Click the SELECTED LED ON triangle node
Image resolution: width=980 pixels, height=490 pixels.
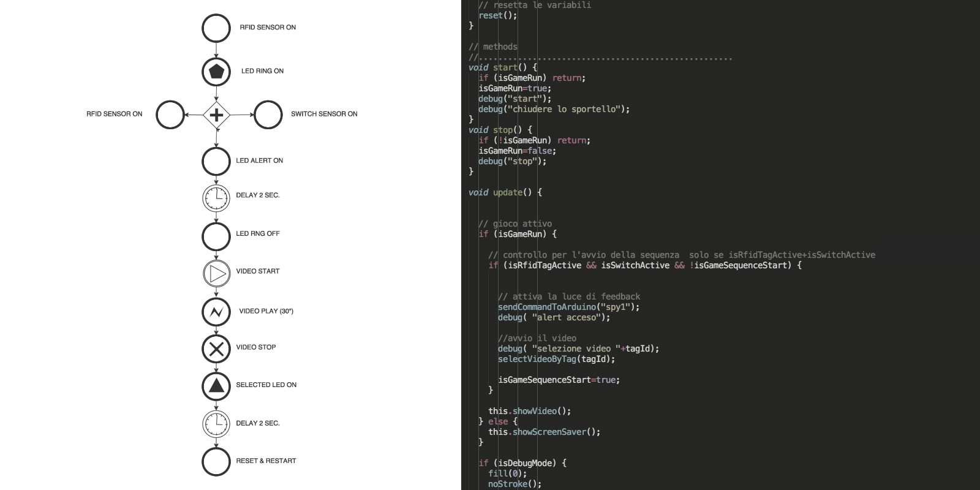coord(216,386)
